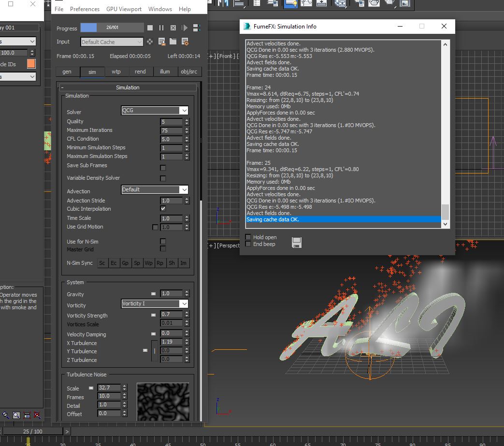
Task: Delete cache files icon with the orange X
Action: coord(185,42)
